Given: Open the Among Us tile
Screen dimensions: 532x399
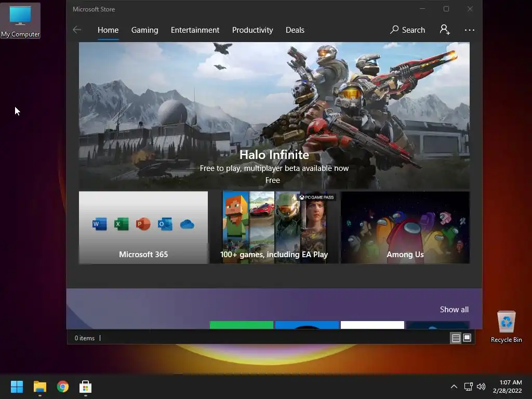Looking at the screenshot, I should pos(405,228).
